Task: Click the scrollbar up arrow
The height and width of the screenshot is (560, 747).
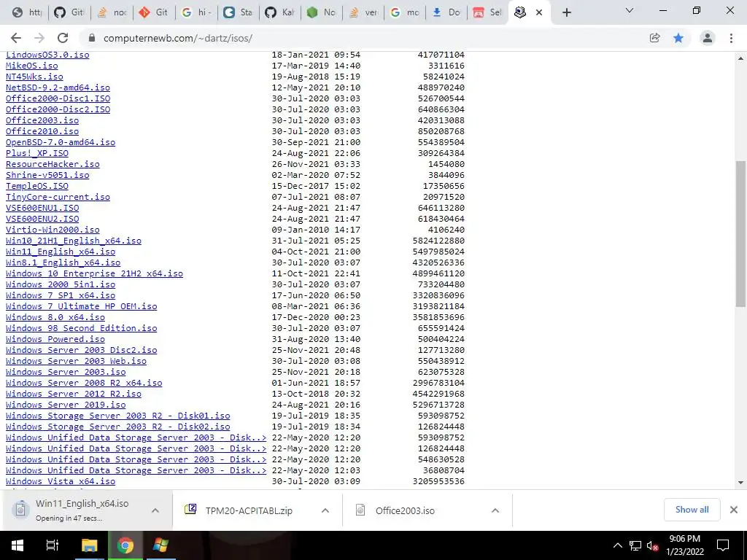Action: (x=740, y=58)
